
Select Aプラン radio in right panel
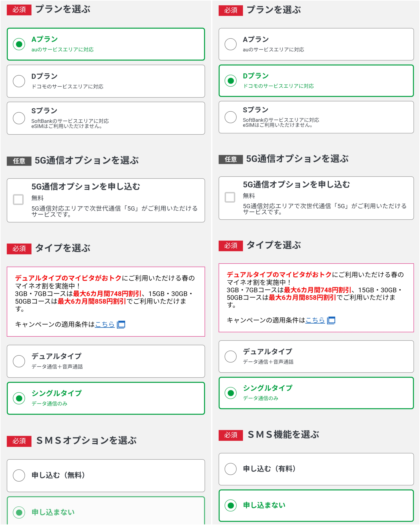pyautogui.click(x=231, y=44)
